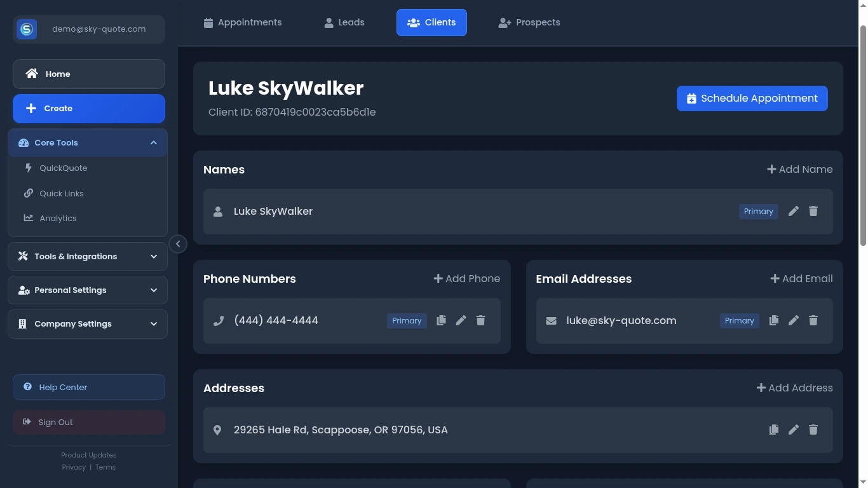Click the copy icon beside the address
The image size is (868, 488).
pos(774,430)
